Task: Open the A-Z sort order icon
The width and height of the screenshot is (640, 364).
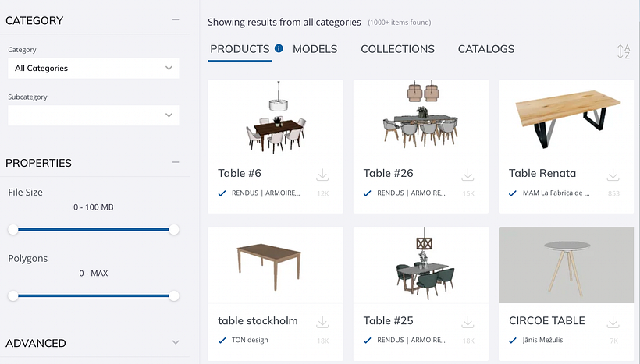Action: tap(624, 51)
